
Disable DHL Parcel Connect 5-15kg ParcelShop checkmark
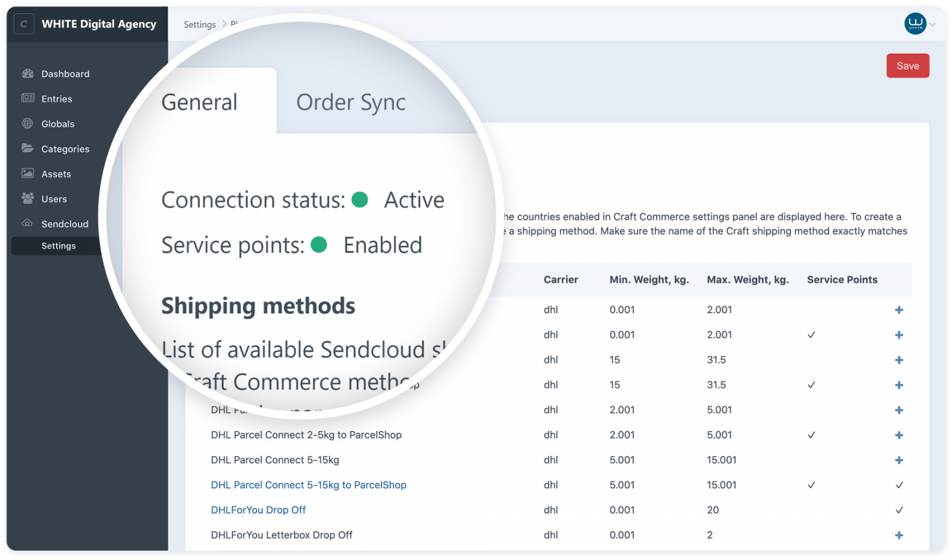(x=899, y=485)
